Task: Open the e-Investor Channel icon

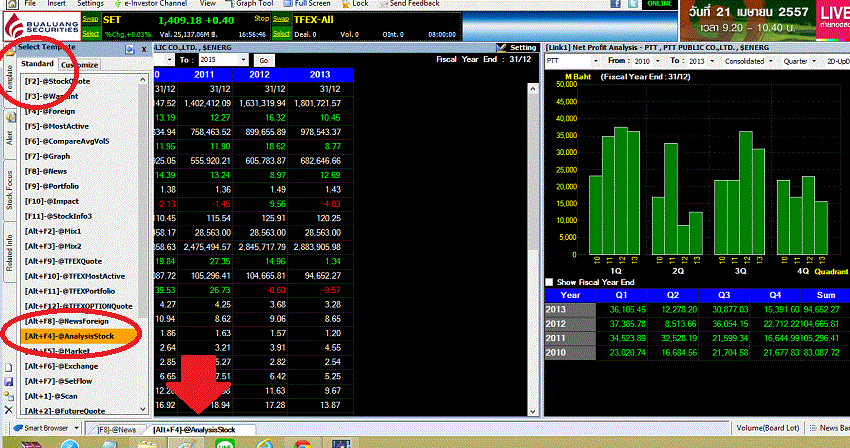Action: pyautogui.click(x=117, y=4)
